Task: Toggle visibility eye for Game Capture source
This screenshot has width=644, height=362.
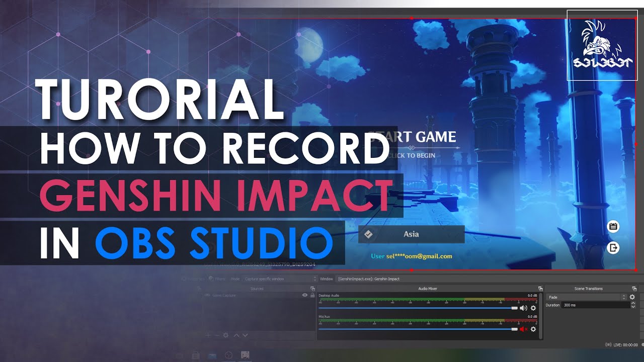Action: tap(305, 295)
